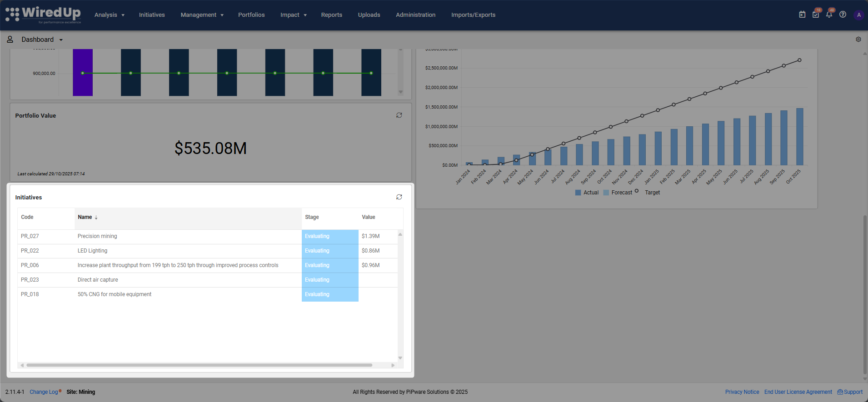The height and width of the screenshot is (402, 868).
Task: Open the Initiatives menu item
Action: [152, 15]
